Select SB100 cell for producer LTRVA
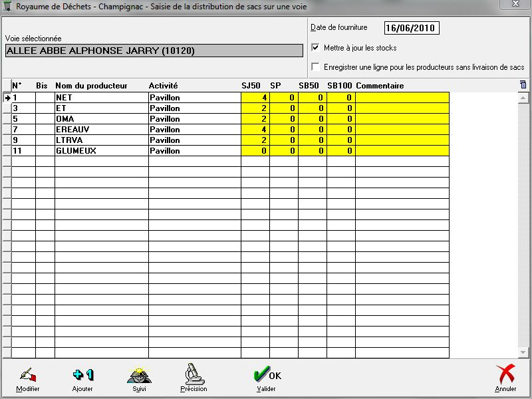This screenshot has height=399, width=532. 340,140
